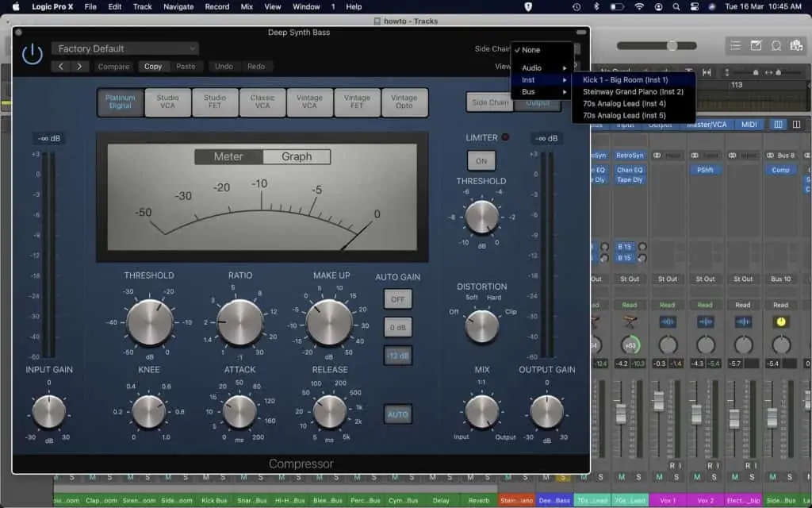
Task: Expand the Audio submenu in side chain menu
Action: tap(542, 68)
